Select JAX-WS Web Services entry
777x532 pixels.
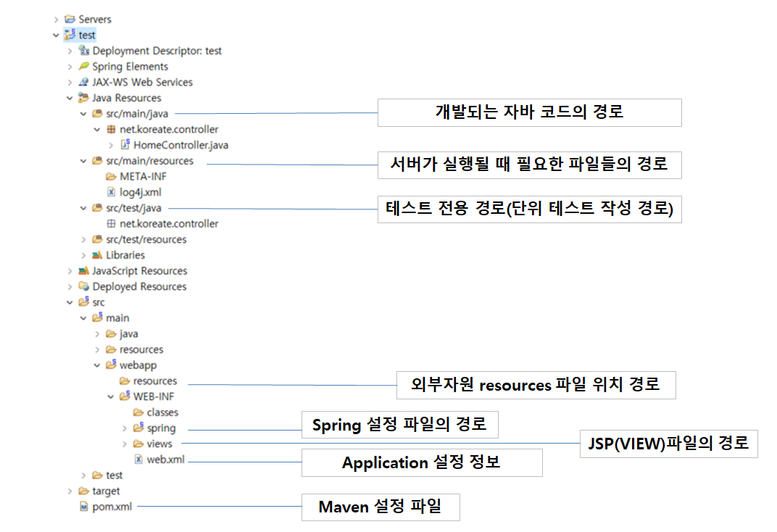coord(142,82)
